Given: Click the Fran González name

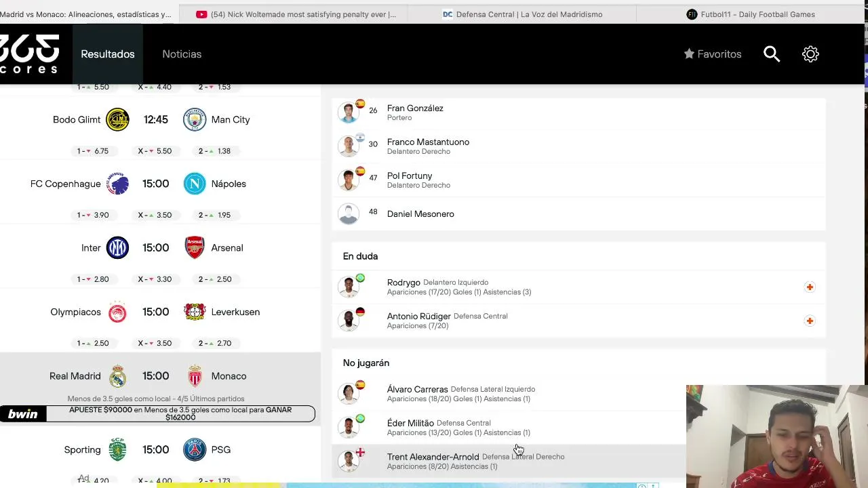Looking at the screenshot, I should [415, 108].
